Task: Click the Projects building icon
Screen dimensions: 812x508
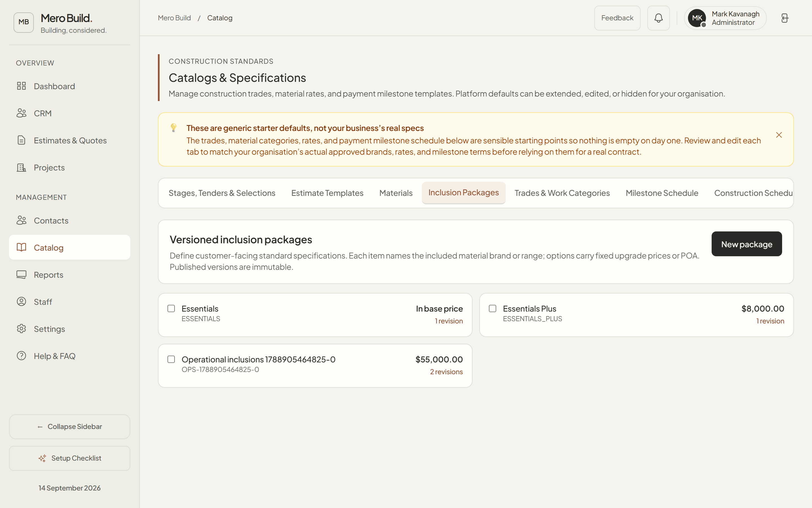Action: tap(21, 167)
